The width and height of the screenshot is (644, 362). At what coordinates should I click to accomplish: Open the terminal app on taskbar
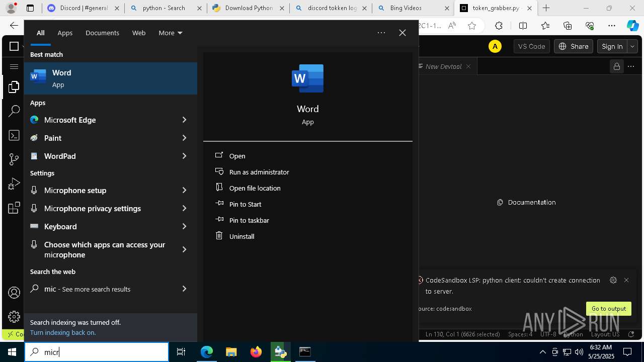305,352
